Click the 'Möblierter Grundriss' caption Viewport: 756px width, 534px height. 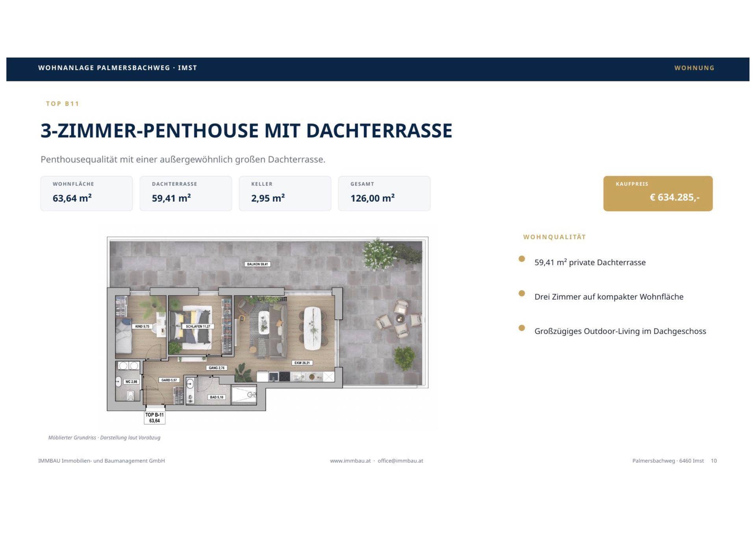click(104, 438)
